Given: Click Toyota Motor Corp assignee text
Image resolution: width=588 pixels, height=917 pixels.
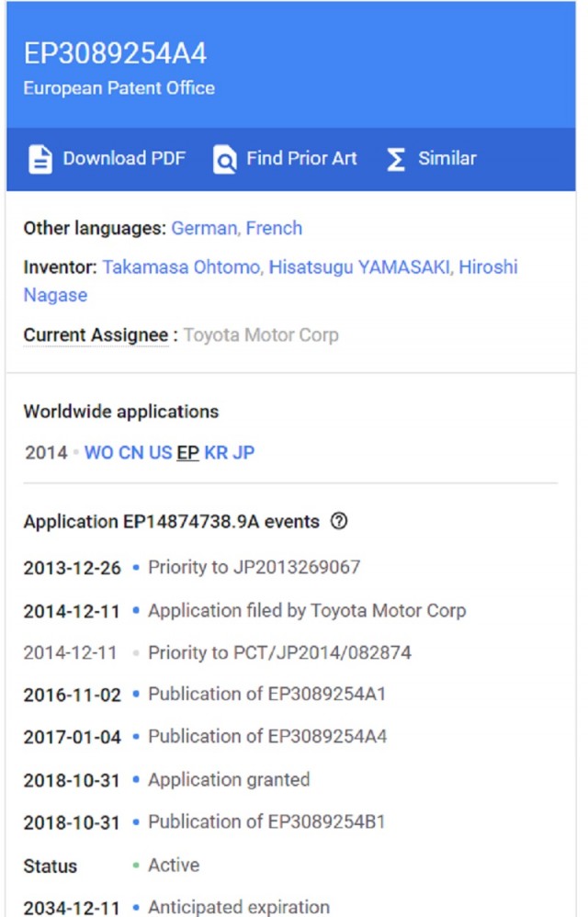Looking at the screenshot, I should point(261,335).
